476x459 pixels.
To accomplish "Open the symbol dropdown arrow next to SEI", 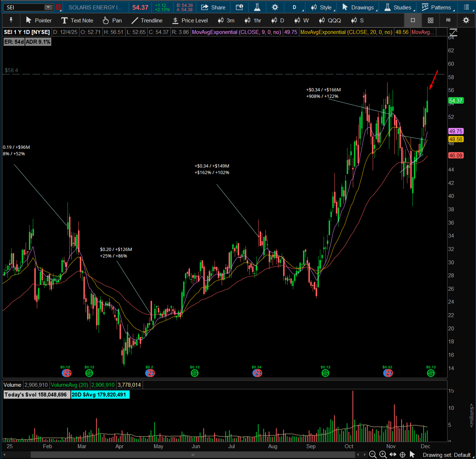I will (48, 7).
